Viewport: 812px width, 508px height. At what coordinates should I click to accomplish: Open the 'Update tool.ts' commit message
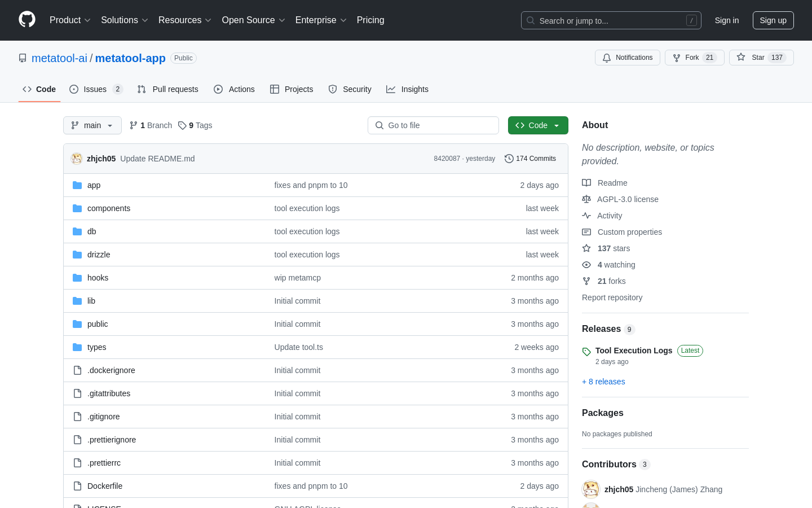coord(299,347)
